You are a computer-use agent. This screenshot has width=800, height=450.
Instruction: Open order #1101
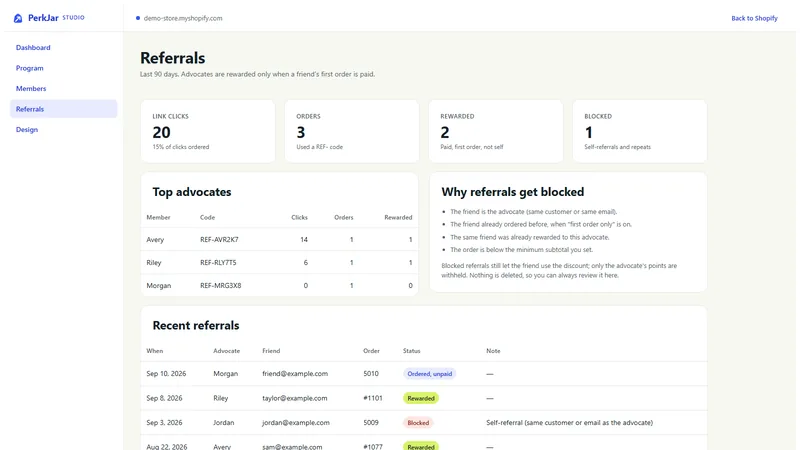373,398
